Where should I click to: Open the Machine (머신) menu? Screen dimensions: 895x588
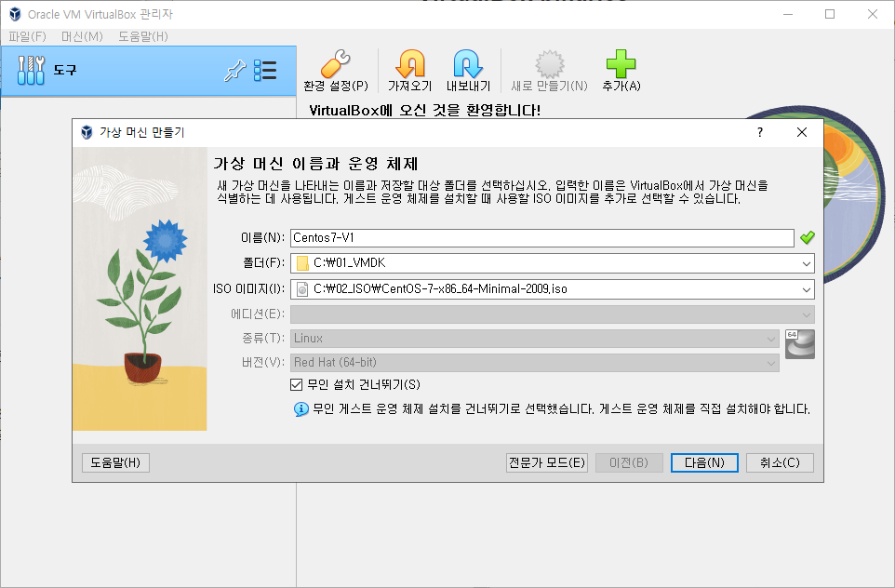coord(82,36)
